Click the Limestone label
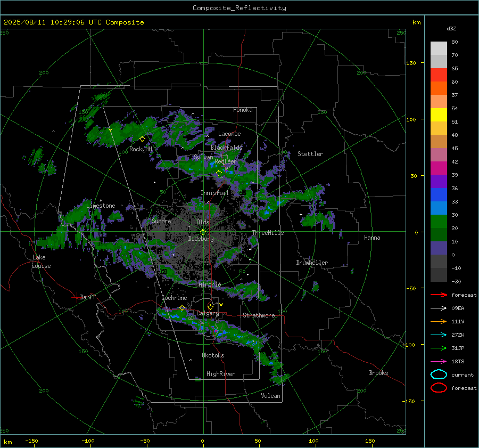This screenshot has width=479, height=448. point(101,206)
